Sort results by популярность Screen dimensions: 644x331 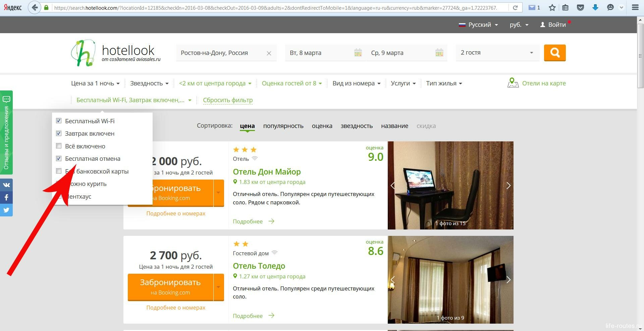[x=283, y=126]
